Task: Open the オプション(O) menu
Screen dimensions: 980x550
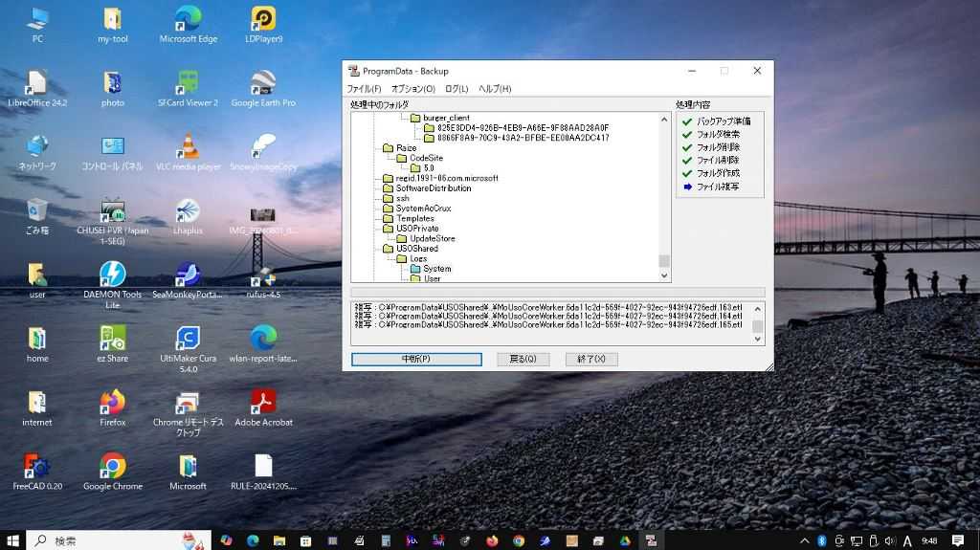Action: (x=413, y=89)
